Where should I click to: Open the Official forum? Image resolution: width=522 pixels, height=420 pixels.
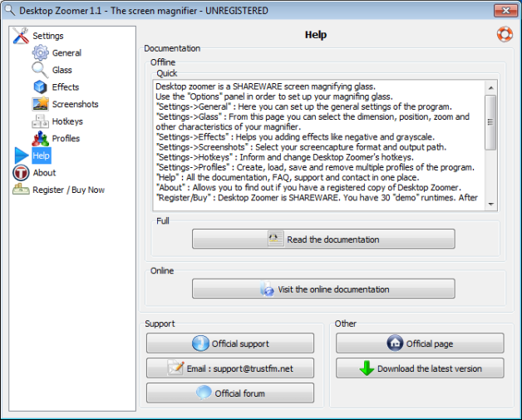tap(230, 393)
